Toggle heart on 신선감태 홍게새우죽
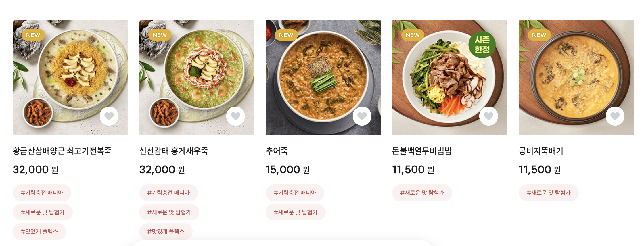This screenshot has width=644, height=246. pos(235,116)
